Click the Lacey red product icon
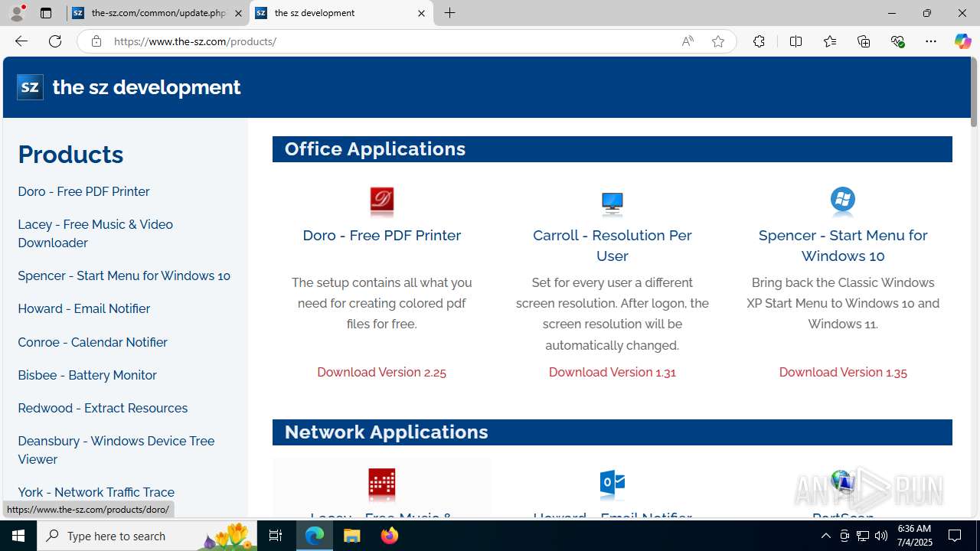 click(381, 483)
